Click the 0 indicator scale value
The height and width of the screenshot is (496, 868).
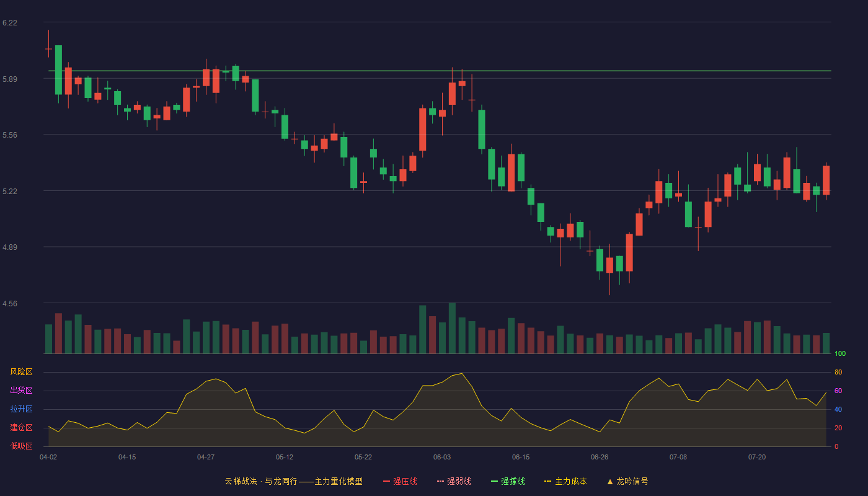(836, 446)
